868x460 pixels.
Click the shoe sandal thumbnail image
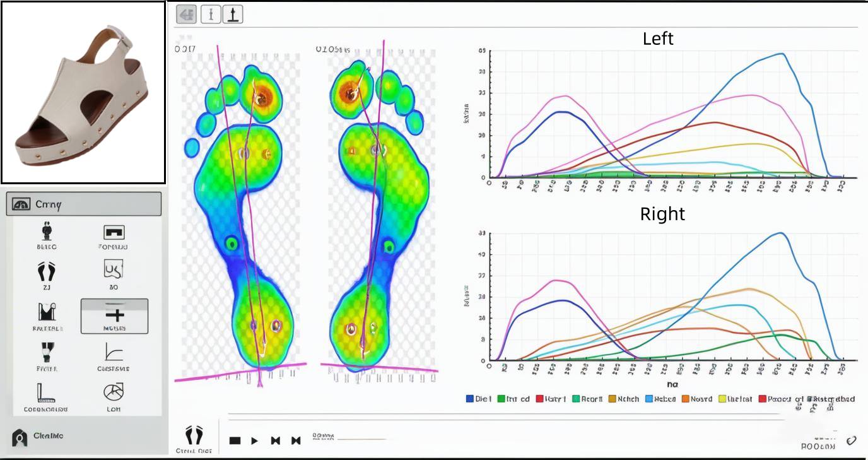click(83, 92)
